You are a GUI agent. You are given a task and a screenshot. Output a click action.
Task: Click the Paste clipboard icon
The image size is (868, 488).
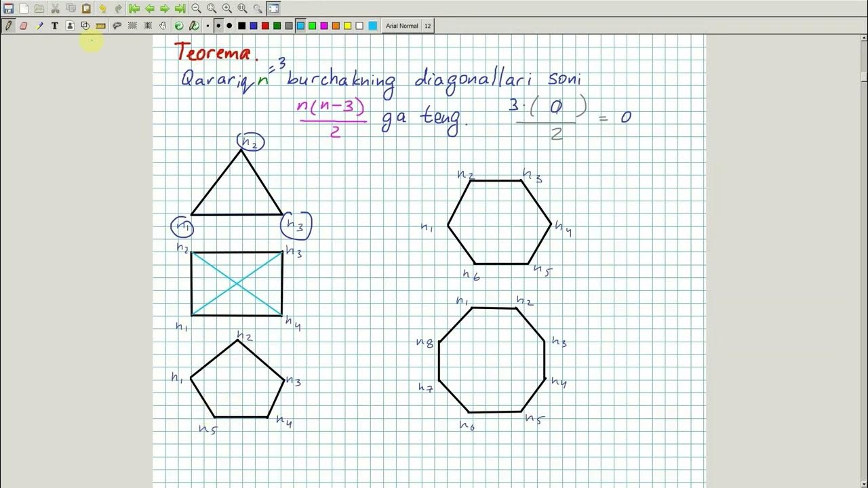pos(86,8)
